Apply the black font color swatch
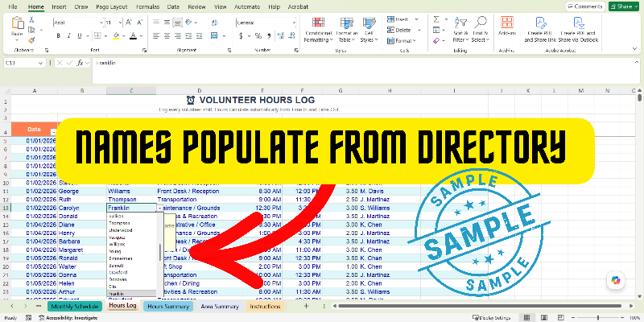 133,35
